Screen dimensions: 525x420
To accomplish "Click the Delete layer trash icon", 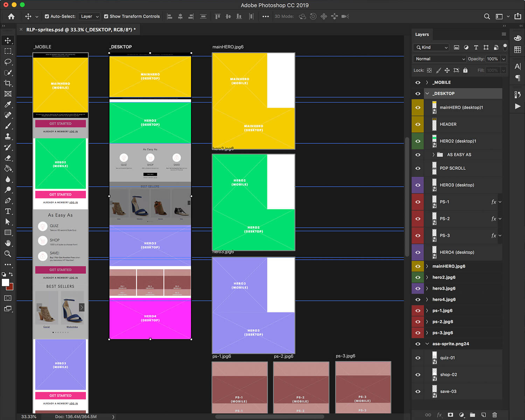I will [495, 415].
